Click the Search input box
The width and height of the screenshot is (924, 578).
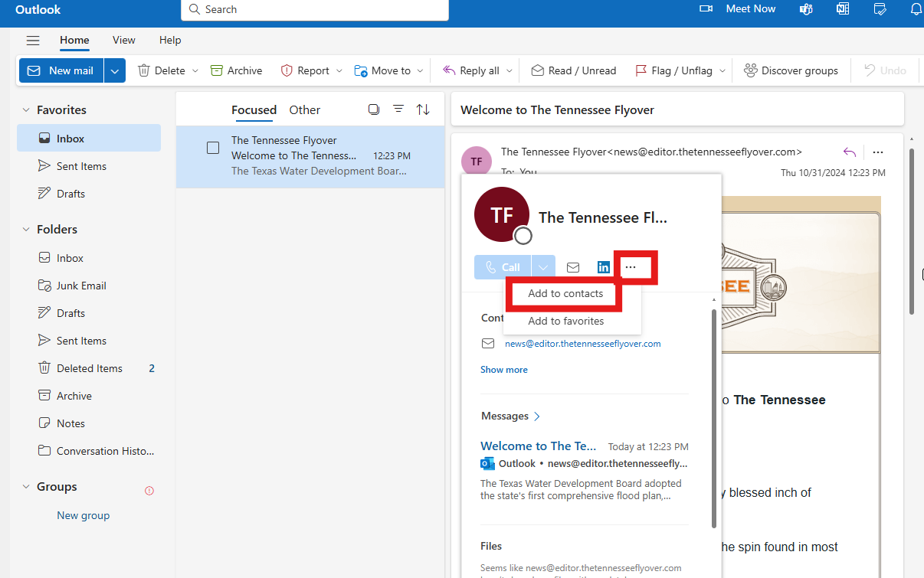pos(314,9)
